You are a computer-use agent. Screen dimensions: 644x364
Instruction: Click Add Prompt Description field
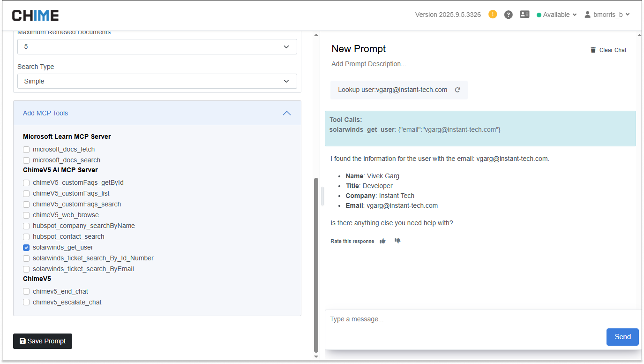368,64
